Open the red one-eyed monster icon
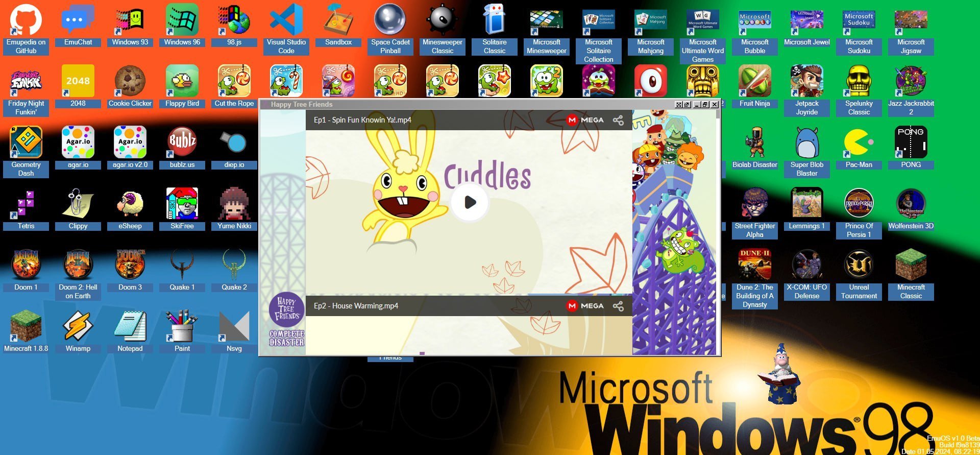The width and height of the screenshot is (980, 455). tap(651, 81)
